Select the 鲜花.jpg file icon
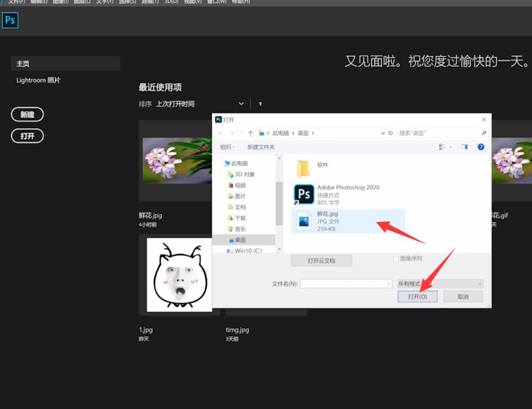 [304, 221]
